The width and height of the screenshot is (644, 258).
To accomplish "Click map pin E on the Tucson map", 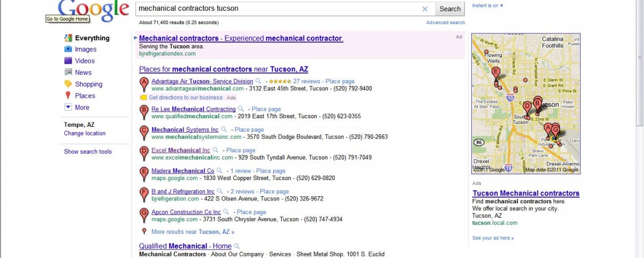I will point(496,73).
